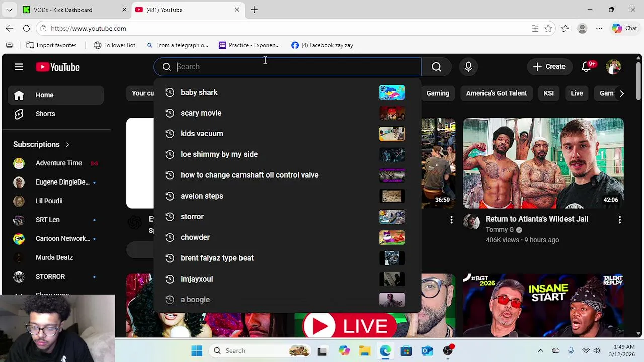Screen dimensions: 644x362
Task: Open Murda Beatz subscription channel
Action: pos(55,257)
